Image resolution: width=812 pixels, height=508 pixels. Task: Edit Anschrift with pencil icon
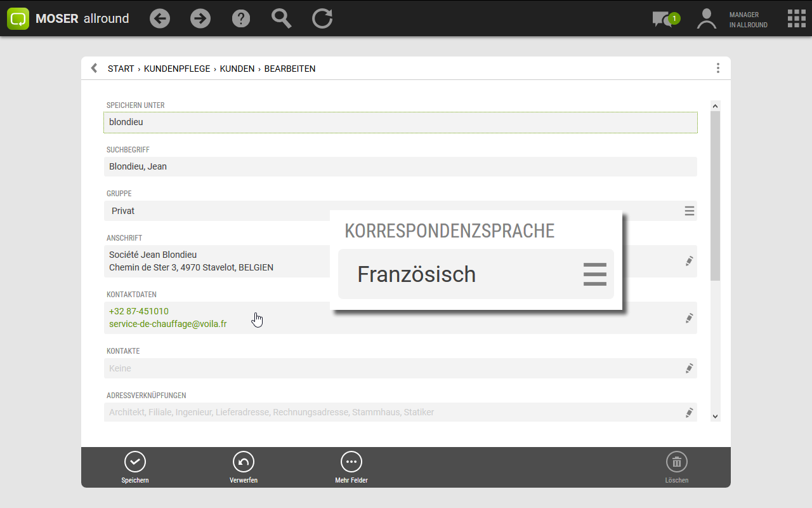[689, 261]
